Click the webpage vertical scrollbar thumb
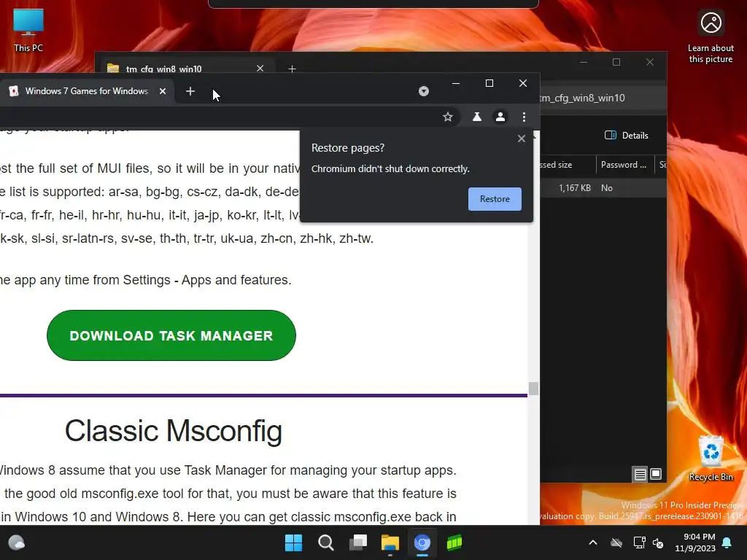 533,389
